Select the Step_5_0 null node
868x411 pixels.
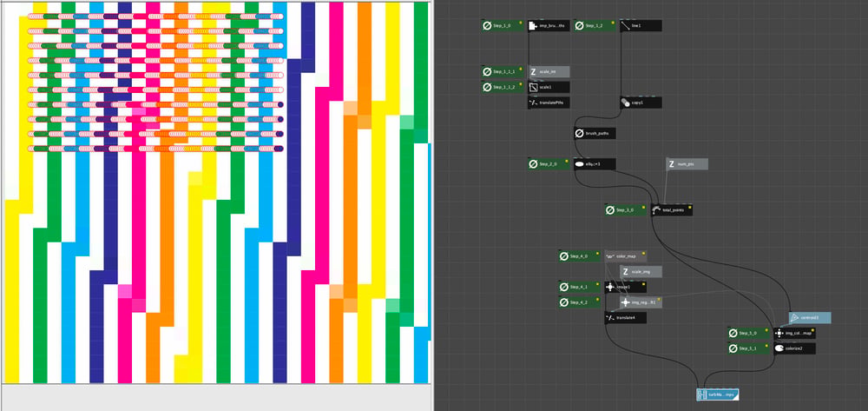click(748, 333)
